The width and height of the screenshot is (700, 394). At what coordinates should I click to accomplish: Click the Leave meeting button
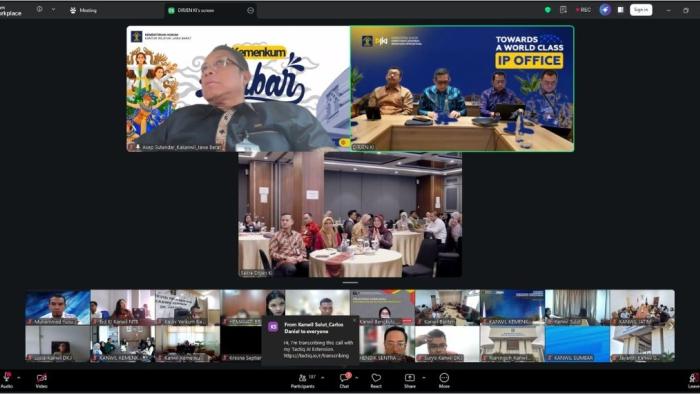click(x=694, y=380)
